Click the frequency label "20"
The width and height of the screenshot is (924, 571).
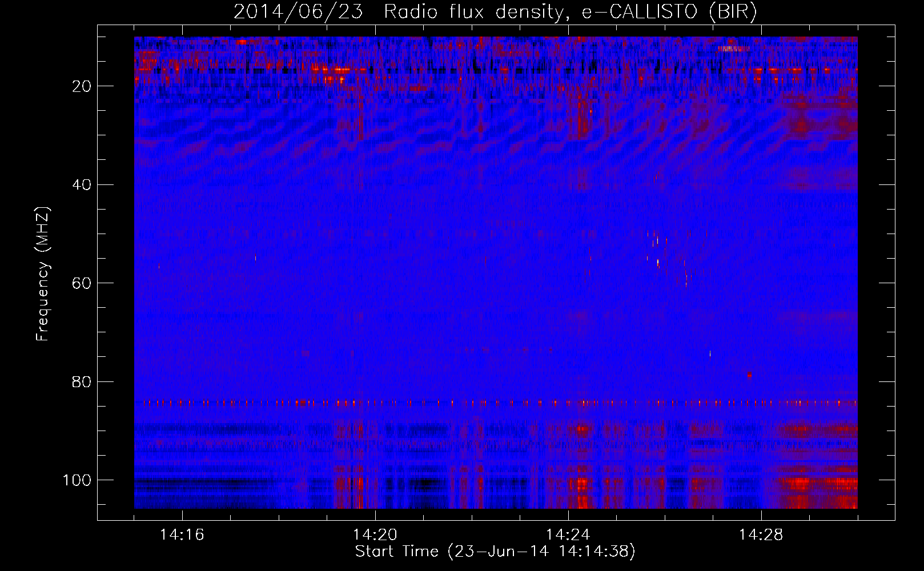[x=82, y=86]
